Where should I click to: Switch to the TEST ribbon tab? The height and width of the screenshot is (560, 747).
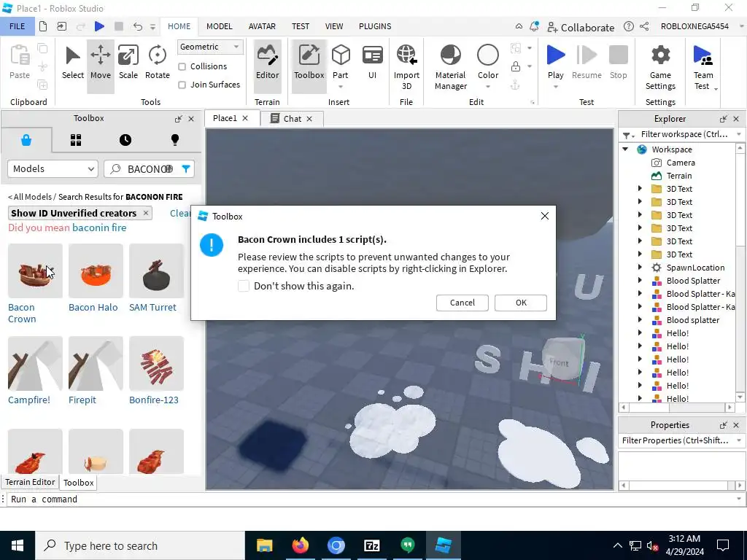(300, 26)
